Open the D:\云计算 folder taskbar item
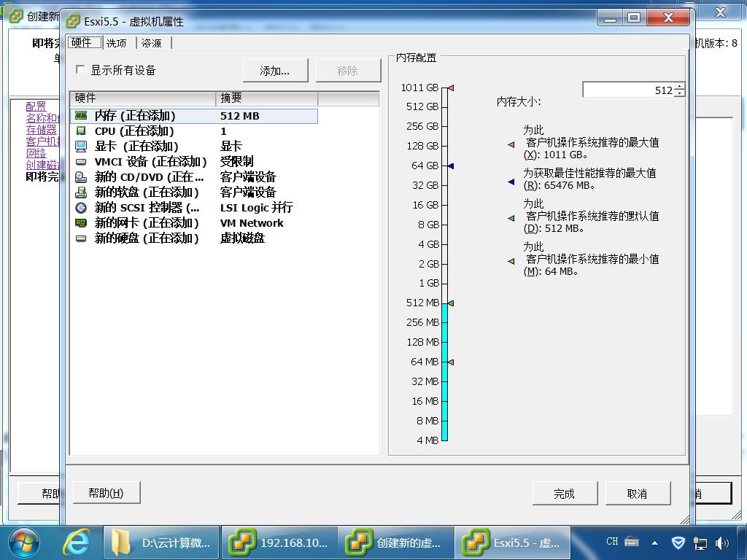The image size is (747, 560). click(161, 542)
